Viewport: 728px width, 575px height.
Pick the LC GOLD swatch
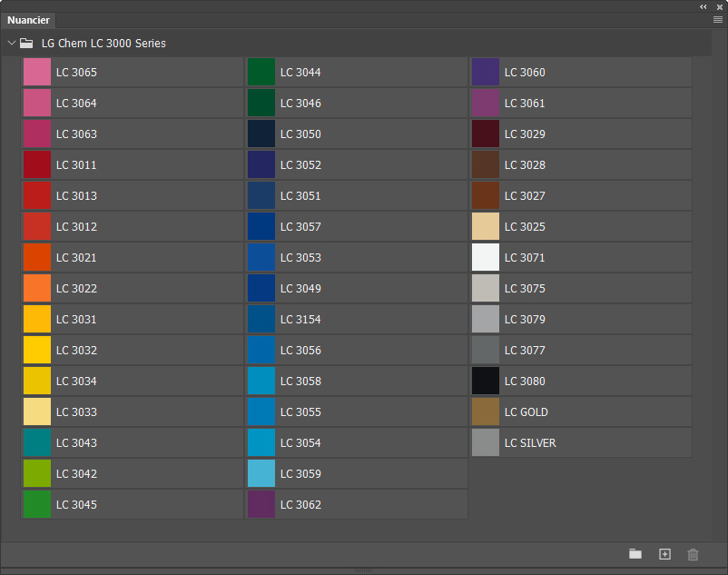point(486,411)
